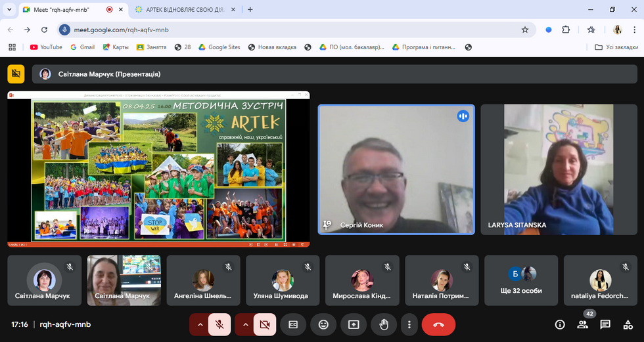
Task: Go back in browser history
Action: pyautogui.click(x=11, y=30)
